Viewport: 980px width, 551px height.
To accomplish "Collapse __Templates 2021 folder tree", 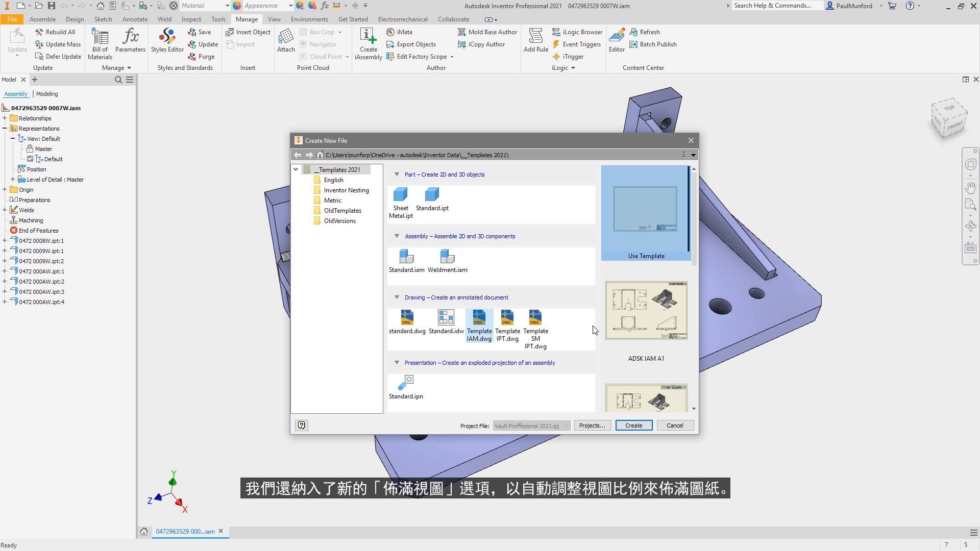I will point(296,169).
